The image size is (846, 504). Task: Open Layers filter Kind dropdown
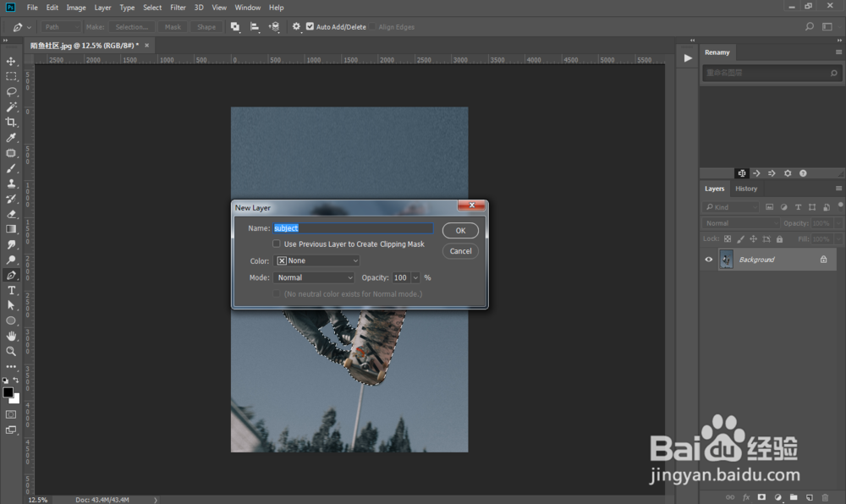(731, 207)
